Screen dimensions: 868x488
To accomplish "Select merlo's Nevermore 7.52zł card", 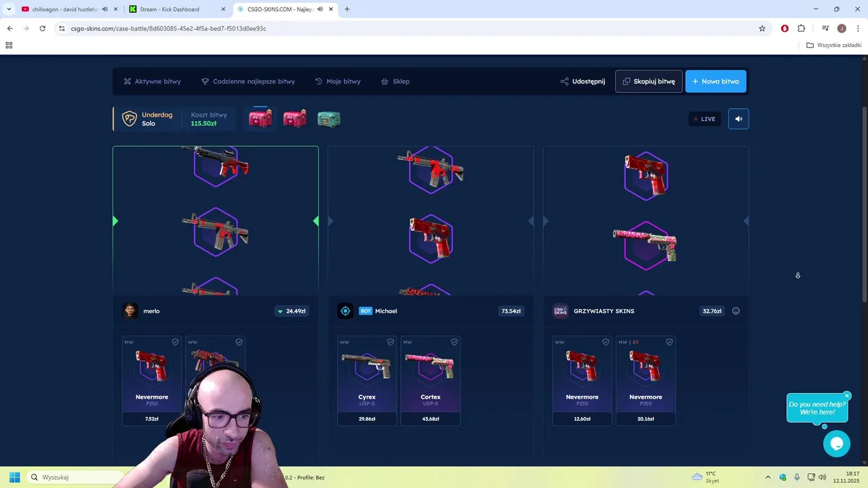I will tap(152, 381).
